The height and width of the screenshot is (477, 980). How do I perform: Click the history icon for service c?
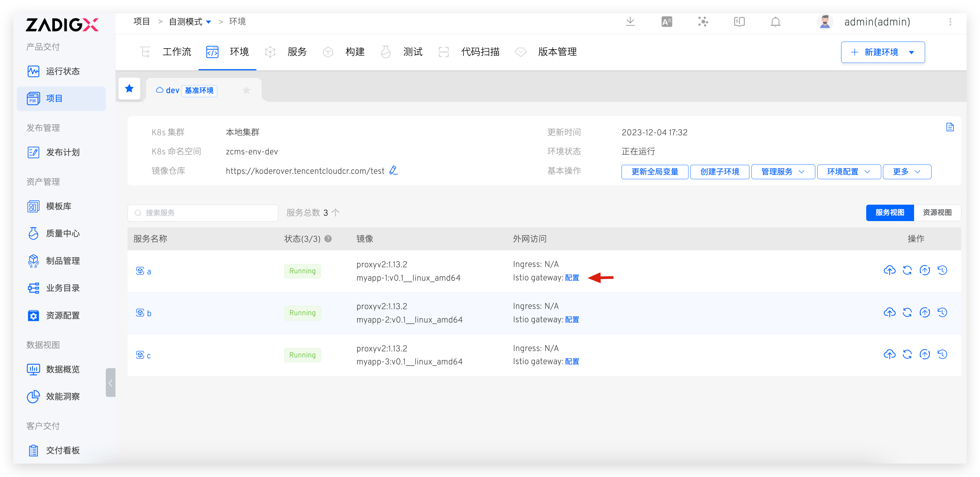[x=942, y=354]
